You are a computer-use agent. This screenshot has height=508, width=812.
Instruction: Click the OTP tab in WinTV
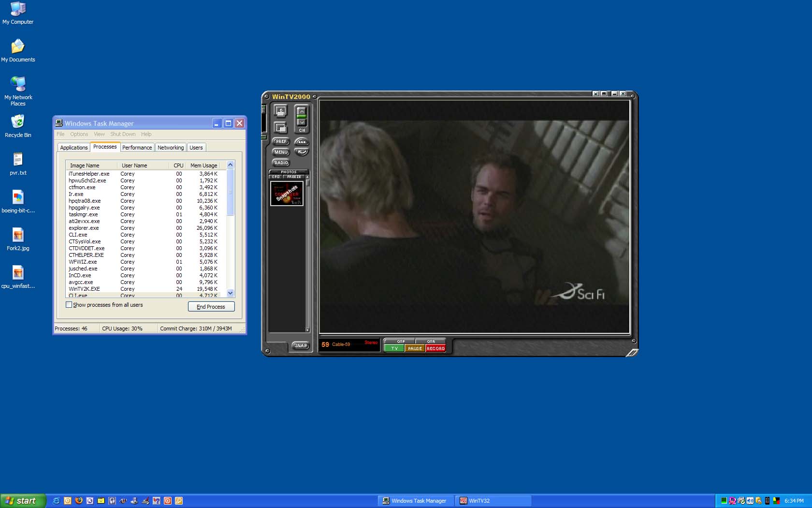coord(401,342)
